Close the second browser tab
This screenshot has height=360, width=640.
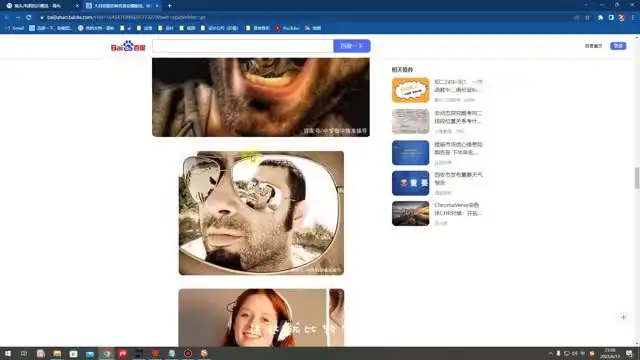pos(157,6)
